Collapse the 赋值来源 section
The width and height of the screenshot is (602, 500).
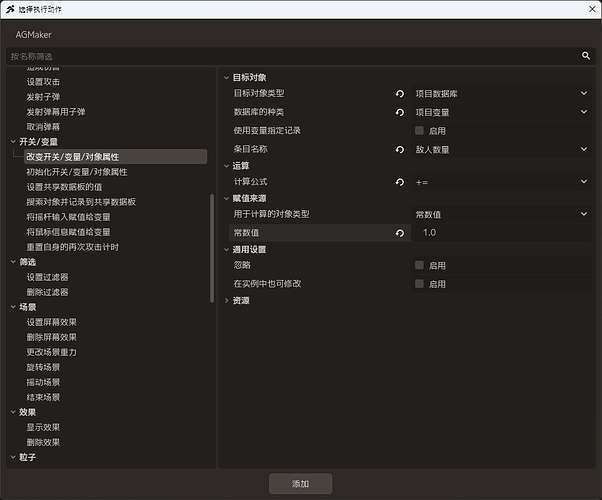(x=227, y=199)
